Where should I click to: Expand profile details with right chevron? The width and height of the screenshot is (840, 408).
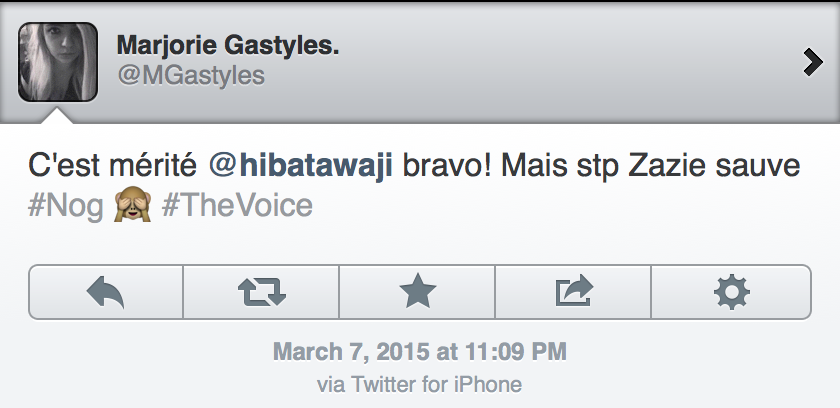click(812, 62)
